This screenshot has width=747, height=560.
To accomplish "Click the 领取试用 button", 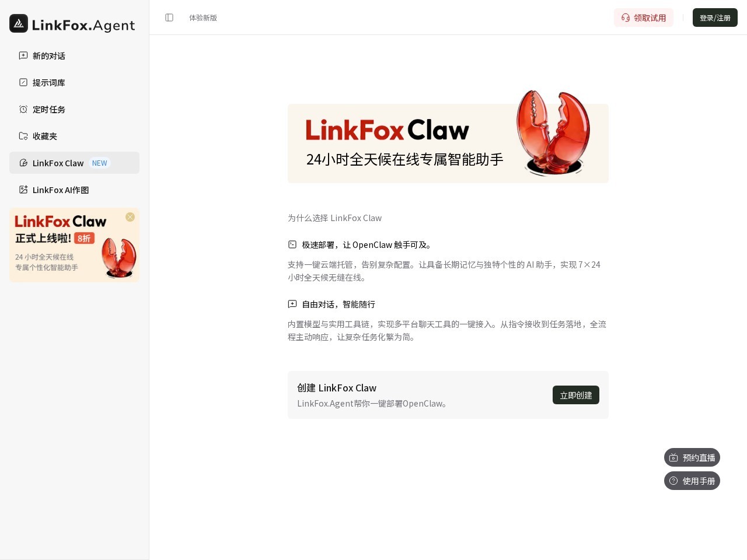I will (644, 17).
